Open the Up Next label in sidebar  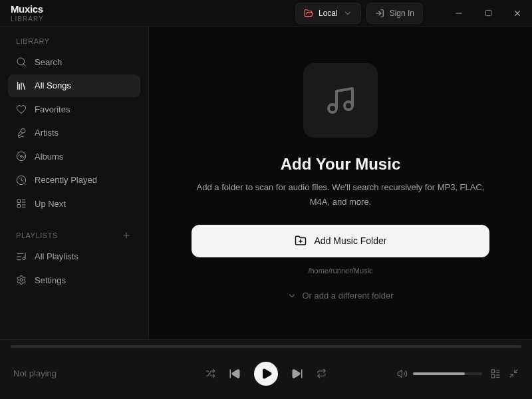[51, 204]
